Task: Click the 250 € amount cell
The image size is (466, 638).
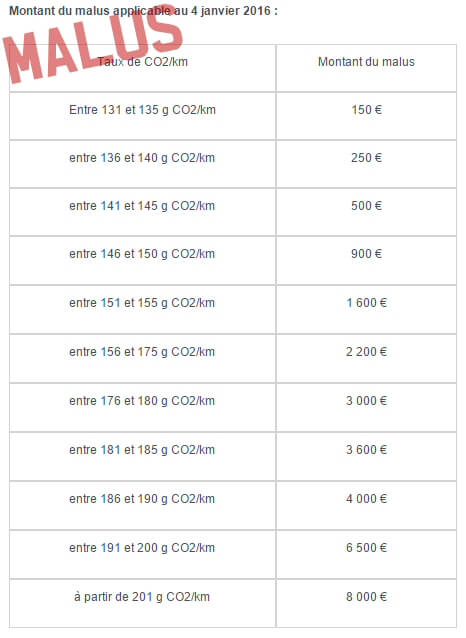Action: (366, 164)
